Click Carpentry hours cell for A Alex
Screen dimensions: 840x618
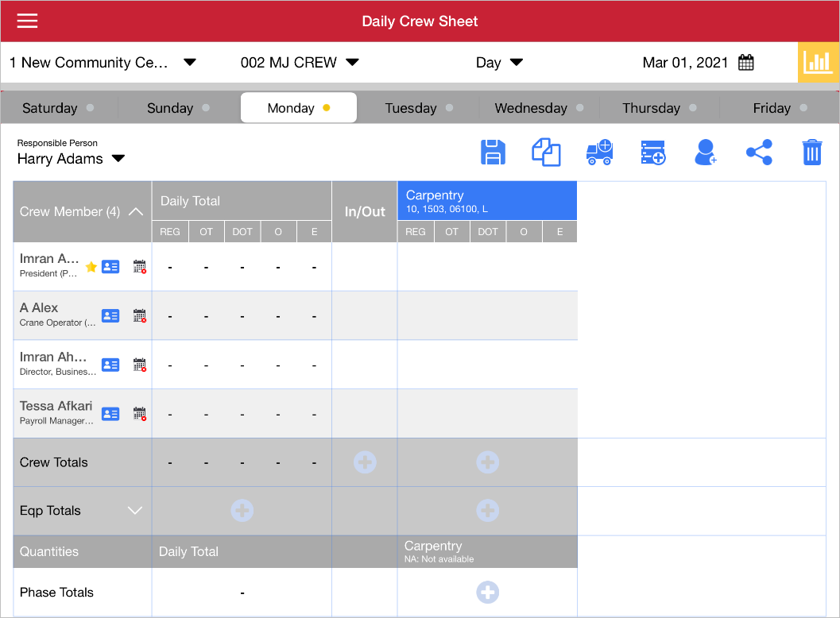coord(487,316)
